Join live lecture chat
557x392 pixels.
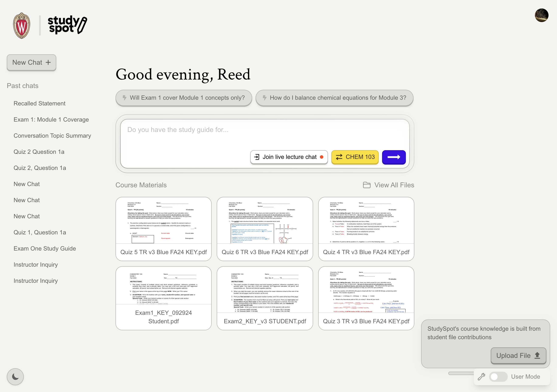289,157
